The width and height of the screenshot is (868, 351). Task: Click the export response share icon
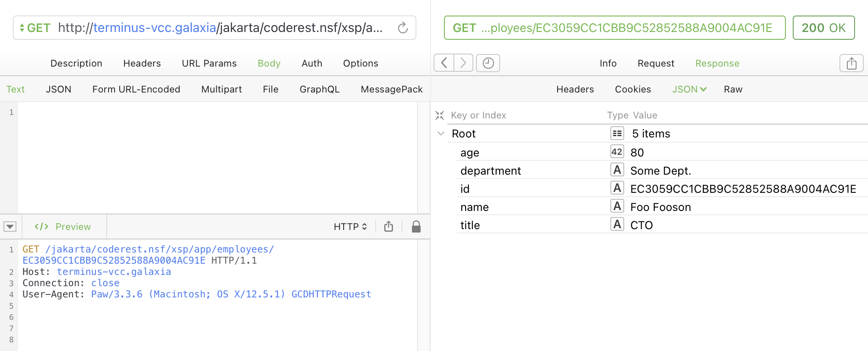851,63
